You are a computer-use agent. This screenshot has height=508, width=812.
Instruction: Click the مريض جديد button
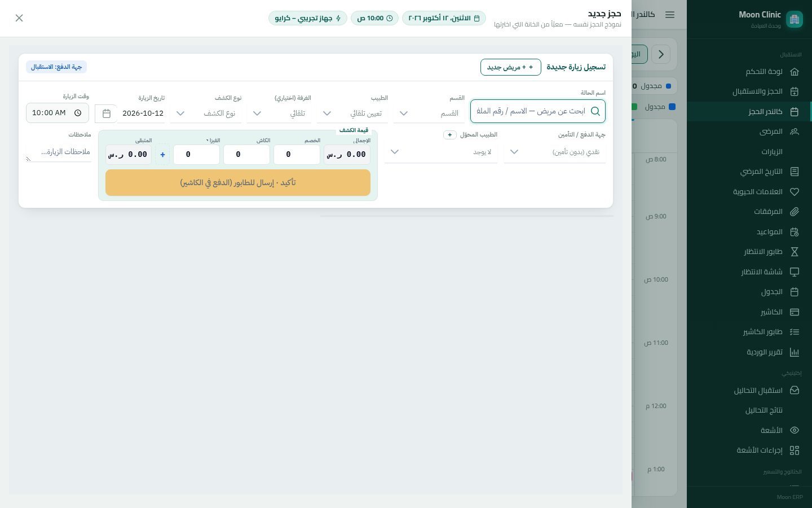(x=511, y=67)
